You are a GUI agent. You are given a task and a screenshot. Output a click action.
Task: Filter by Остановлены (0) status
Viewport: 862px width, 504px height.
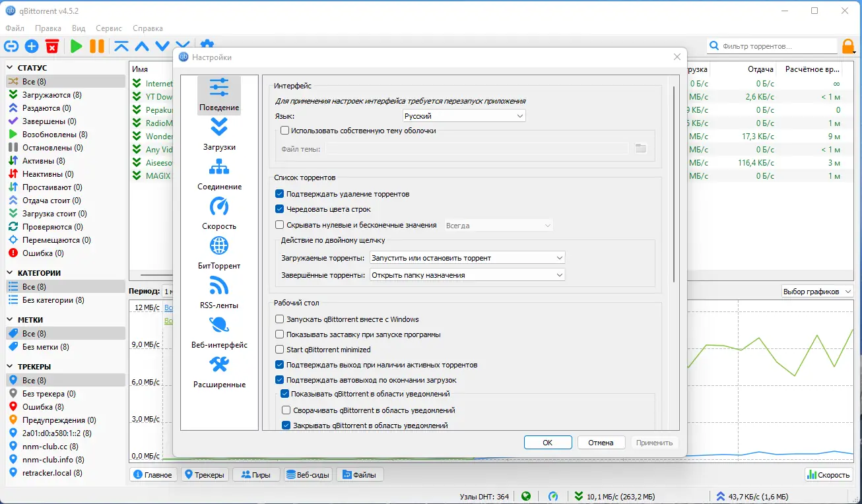coord(65,148)
